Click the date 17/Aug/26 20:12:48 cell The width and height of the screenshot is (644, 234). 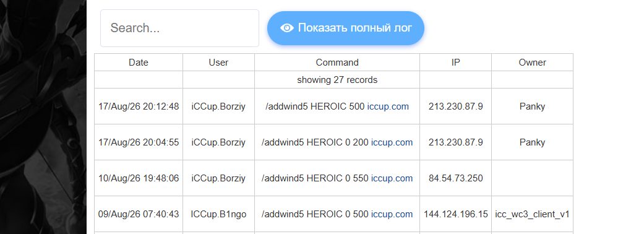(x=139, y=106)
